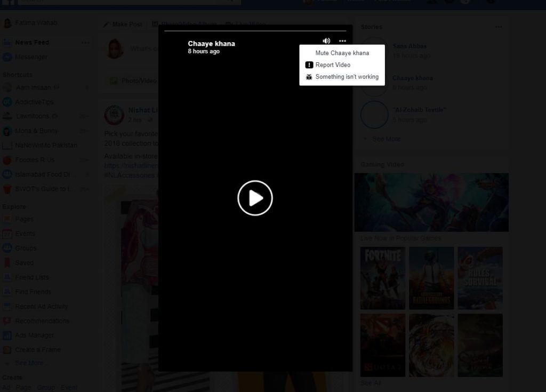Open Recommendations from the Explore list
546x392 pixels.
(x=7, y=321)
